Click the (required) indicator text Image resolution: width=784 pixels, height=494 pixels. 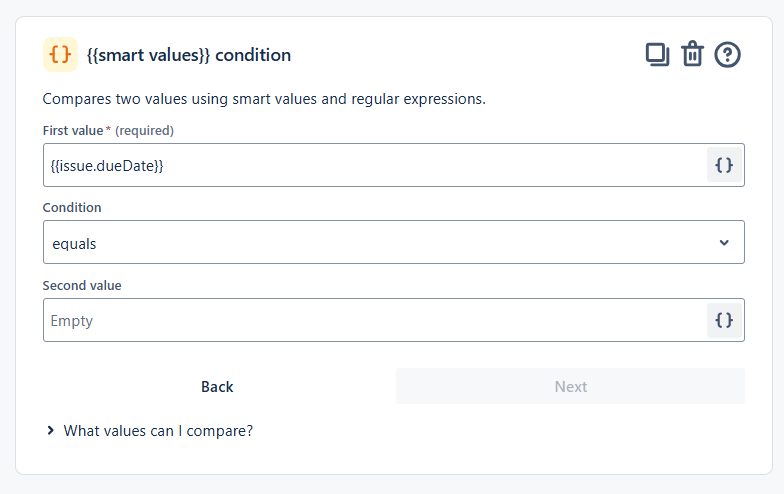point(144,130)
